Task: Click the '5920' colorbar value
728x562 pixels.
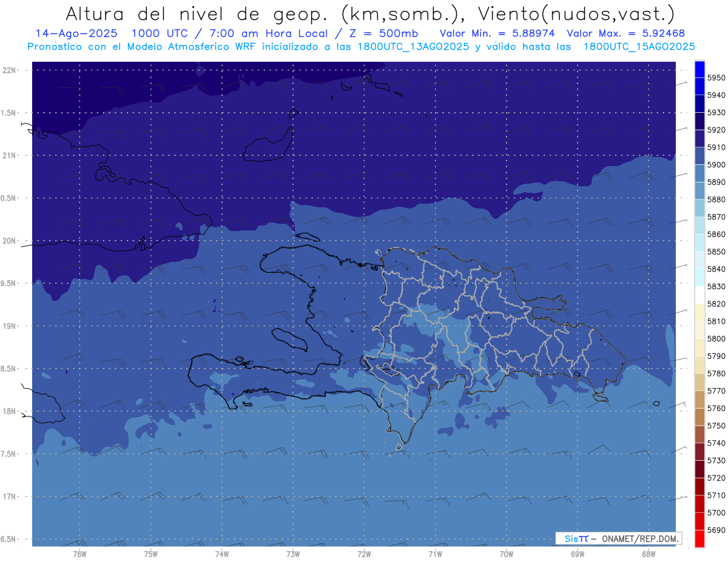Action: click(716, 130)
